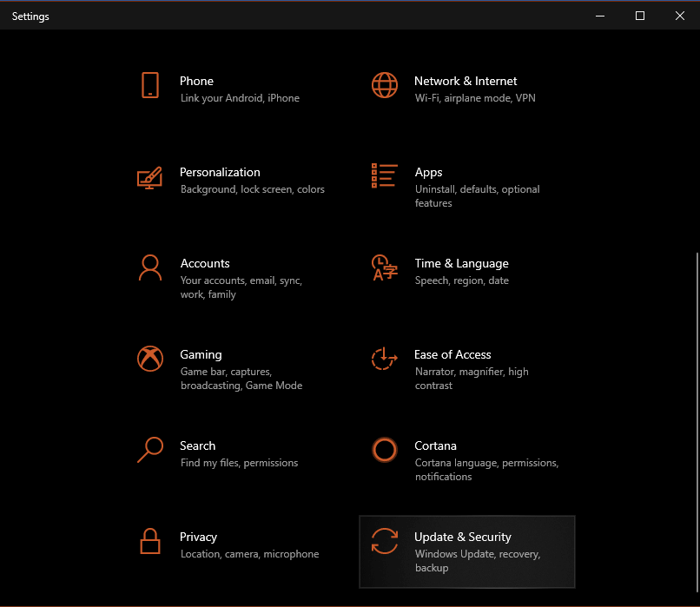Click the Update & Security refresh icon

coord(384,542)
